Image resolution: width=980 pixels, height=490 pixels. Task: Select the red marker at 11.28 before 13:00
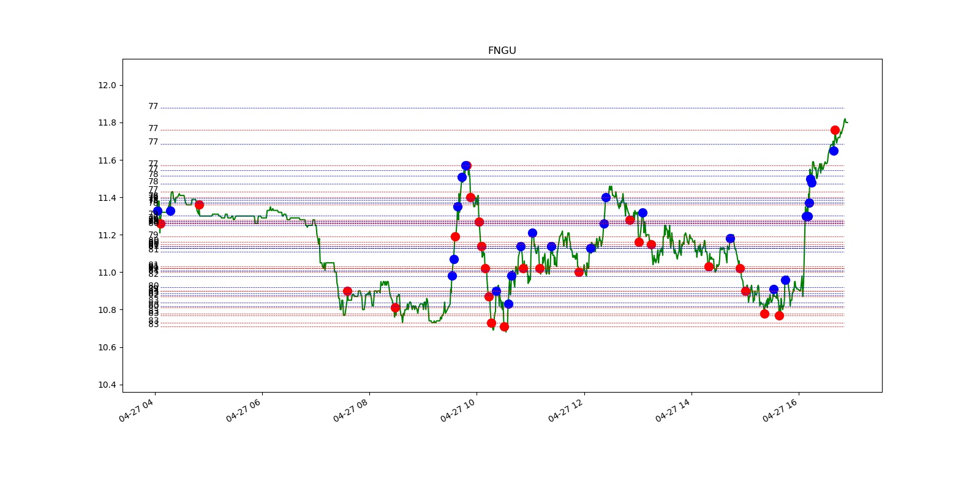tap(630, 220)
